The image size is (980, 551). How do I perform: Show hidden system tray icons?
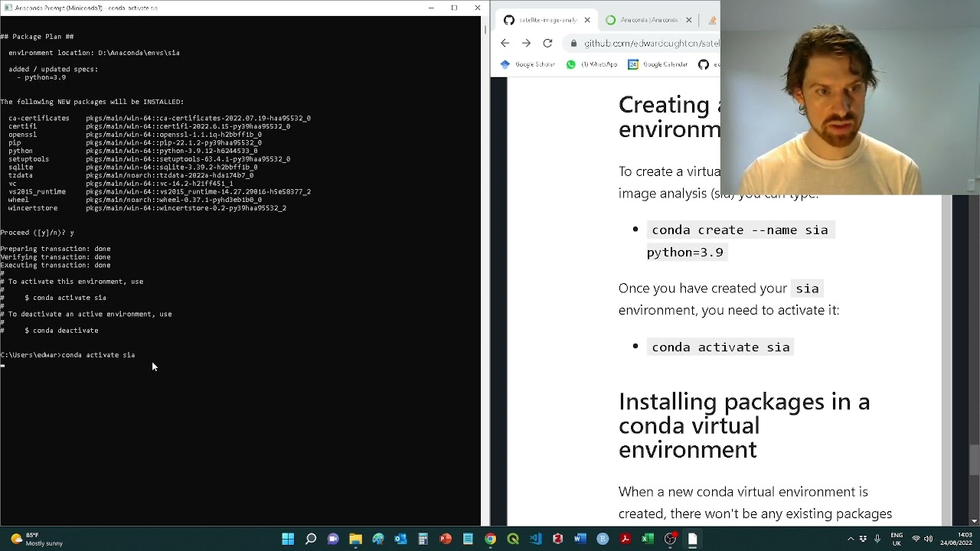click(850, 539)
